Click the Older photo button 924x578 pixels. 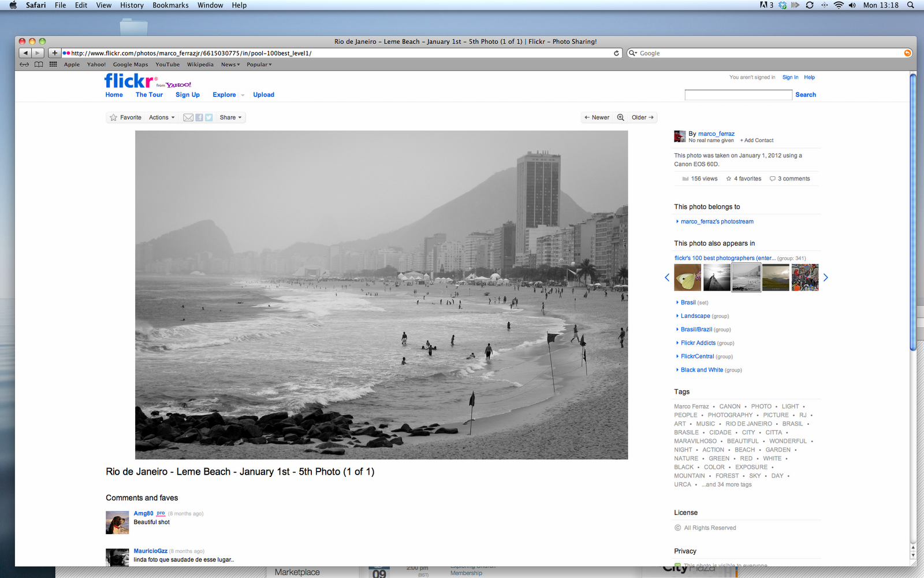click(643, 117)
